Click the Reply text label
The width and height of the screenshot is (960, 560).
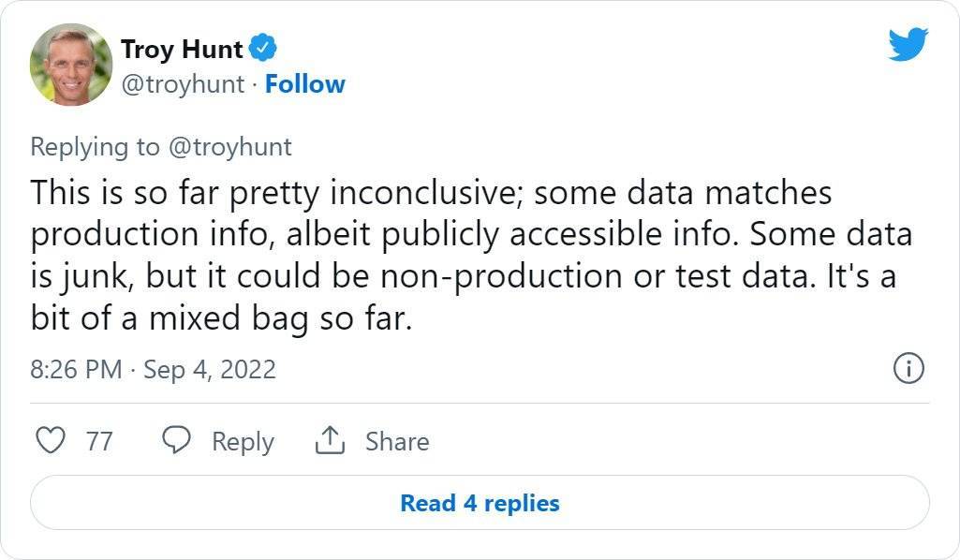(x=243, y=441)
